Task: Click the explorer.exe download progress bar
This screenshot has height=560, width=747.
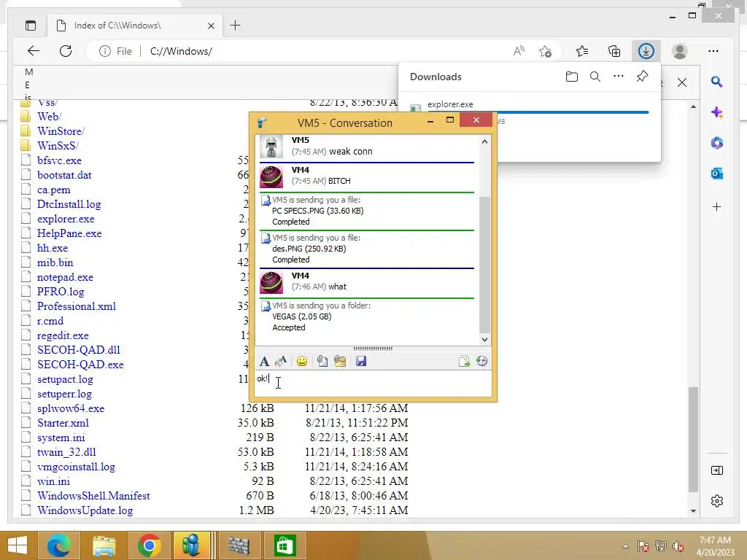Action: (538, 112)
